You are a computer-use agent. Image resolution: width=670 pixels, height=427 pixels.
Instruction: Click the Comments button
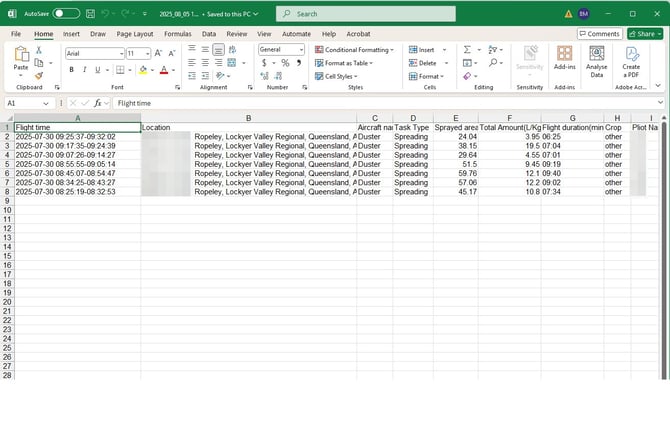pyautogui.click(x=599, y=34)
